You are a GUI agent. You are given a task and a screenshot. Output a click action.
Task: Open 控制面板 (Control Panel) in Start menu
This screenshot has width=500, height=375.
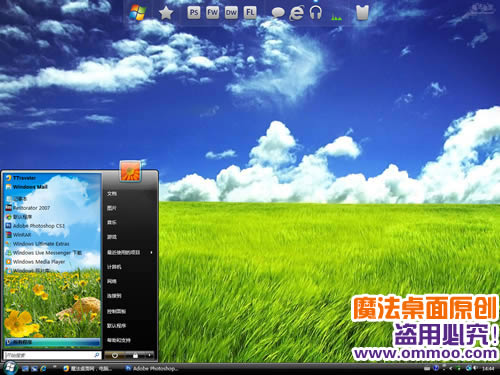click(x=116, y=311)
